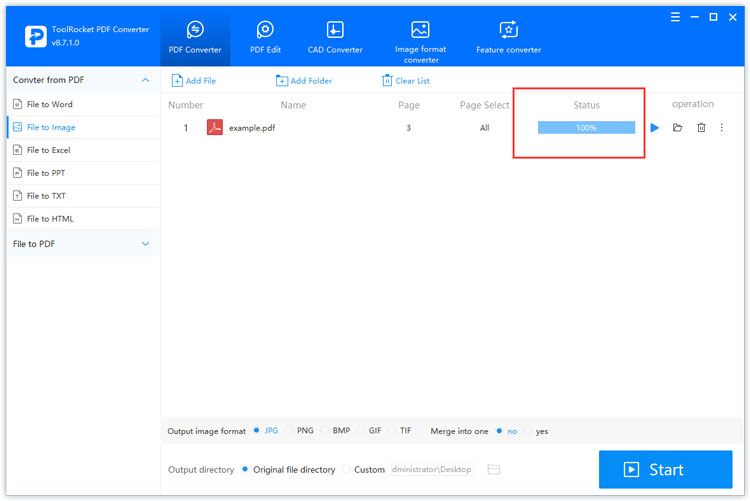
Task: Expand the File to PDF section
Action: pyautogui.click(x=145, y=244)
